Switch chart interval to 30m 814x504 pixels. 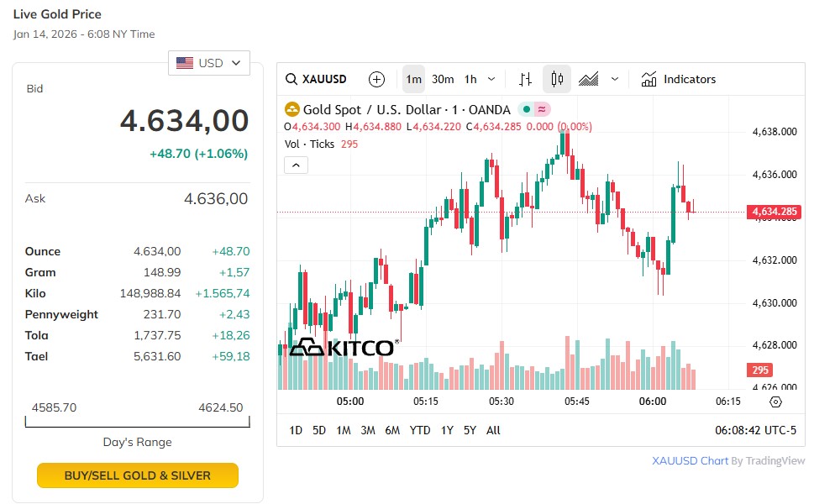pos(443,79)
